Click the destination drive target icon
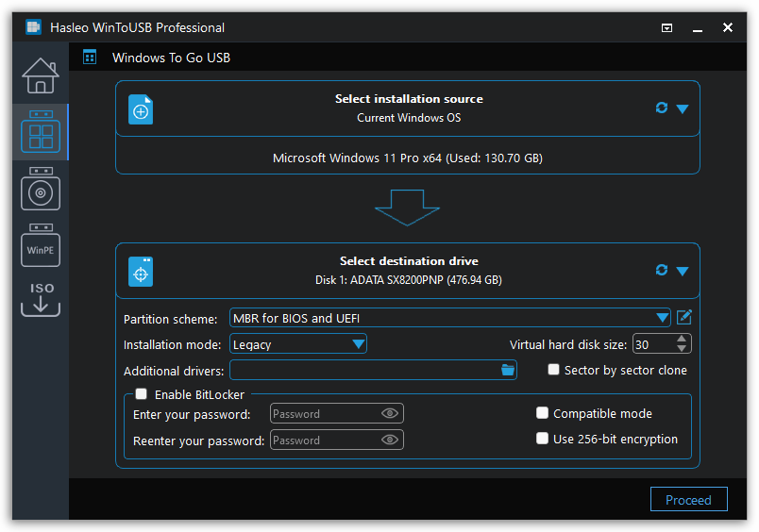759x532 pixels. (141, 272)
